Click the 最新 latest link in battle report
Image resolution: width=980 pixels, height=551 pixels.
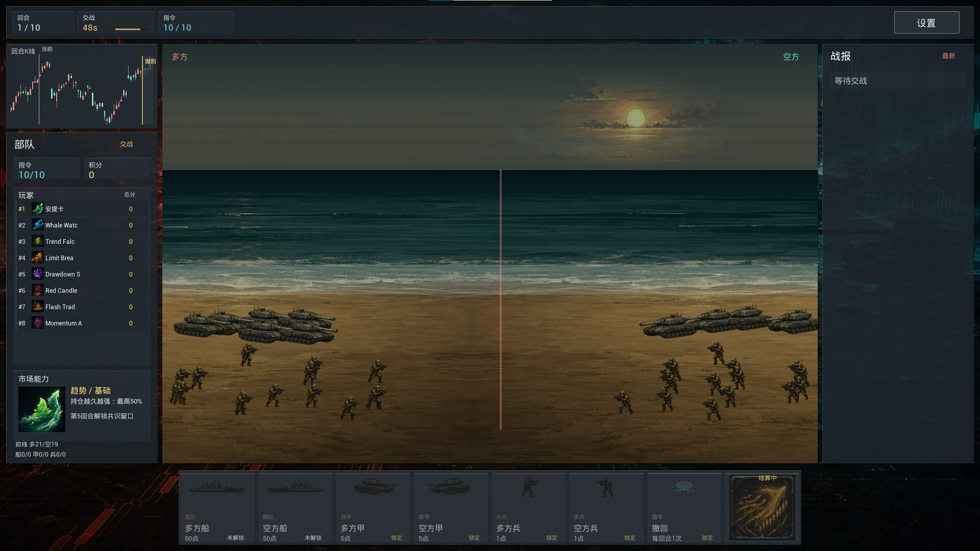point(949,56)
